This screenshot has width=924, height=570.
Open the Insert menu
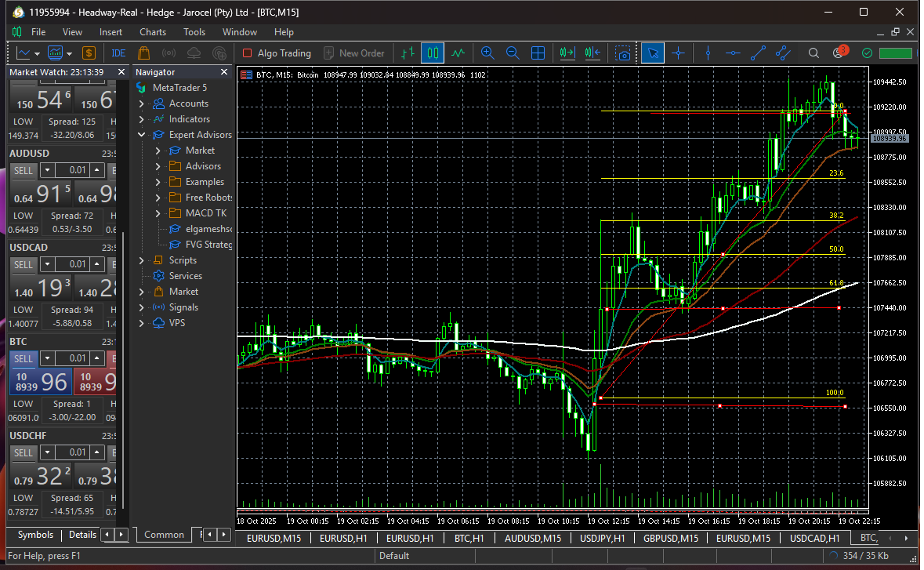(x=111, y=32)
